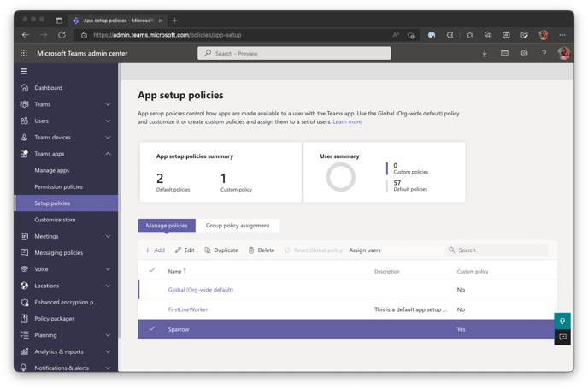The height and width of the screenshot is (389, 588).
Task: Switch to Group policy assignment tab
Action: click(x=238, y=226)
